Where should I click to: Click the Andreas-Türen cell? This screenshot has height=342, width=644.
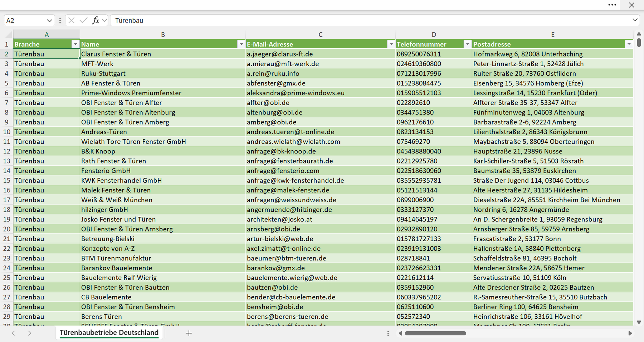pos(163,132)
